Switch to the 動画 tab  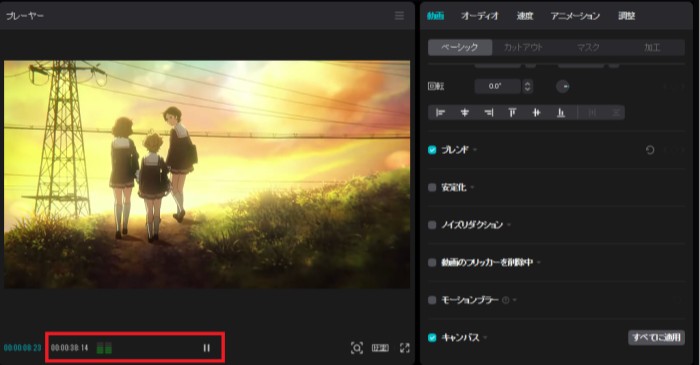point(435,16)
